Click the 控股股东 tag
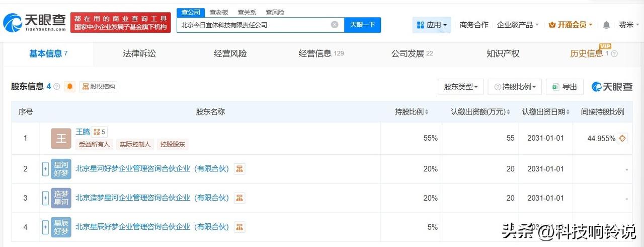The height and width of the screenshot is (247, 644). [173, 145]
